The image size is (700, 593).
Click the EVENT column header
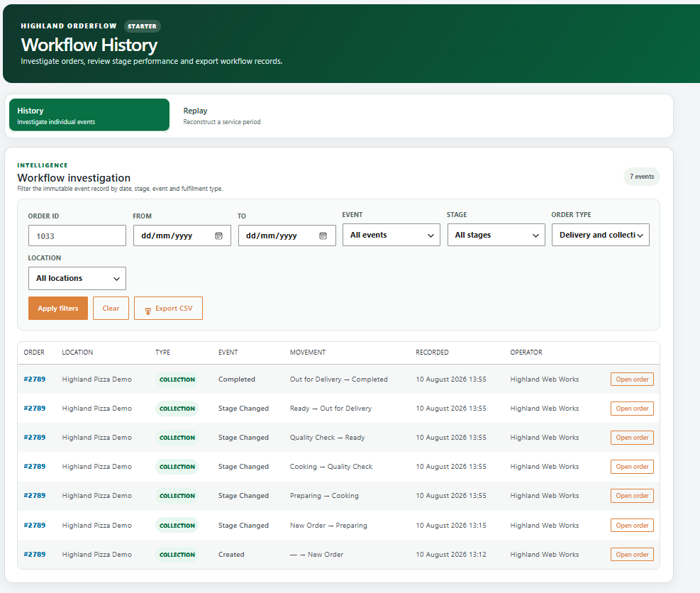(228, 353)
